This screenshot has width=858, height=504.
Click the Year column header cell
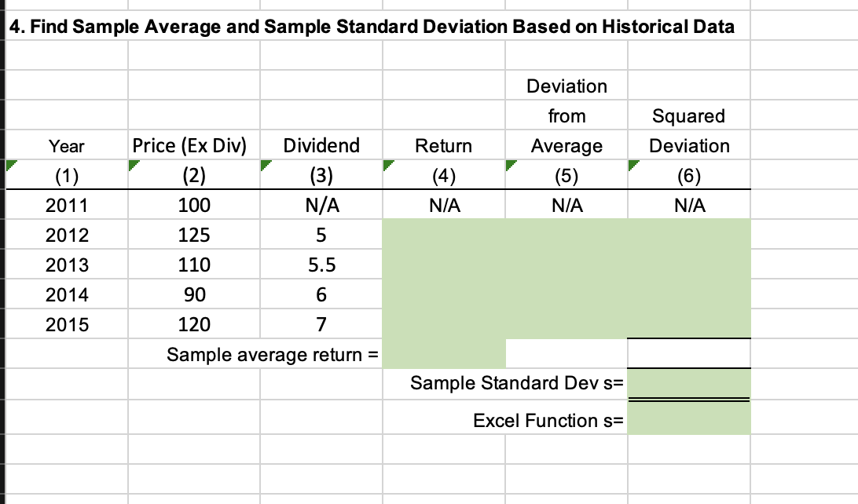[x=68, y=145]
